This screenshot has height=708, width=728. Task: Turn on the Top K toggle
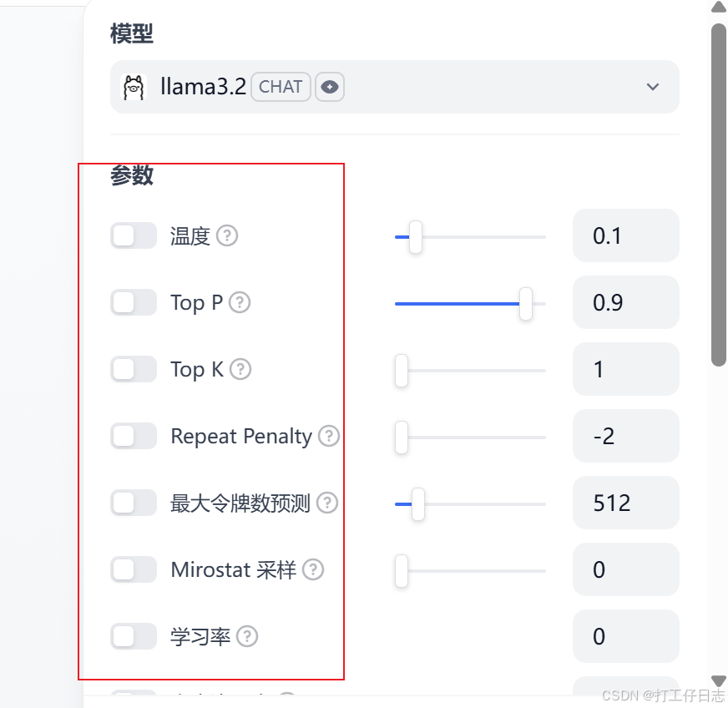[133, 369]
